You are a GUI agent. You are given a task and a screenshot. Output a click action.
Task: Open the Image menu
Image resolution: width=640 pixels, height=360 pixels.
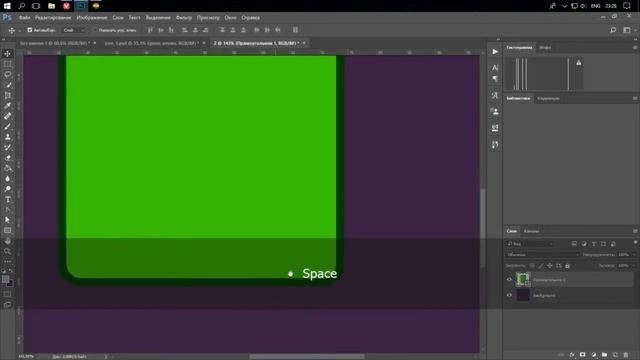[92, 18]
